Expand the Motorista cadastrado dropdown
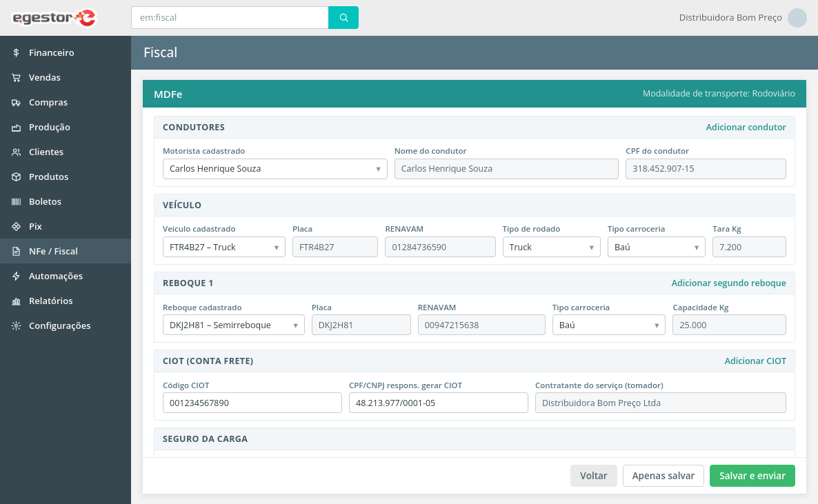 point(275,169)
